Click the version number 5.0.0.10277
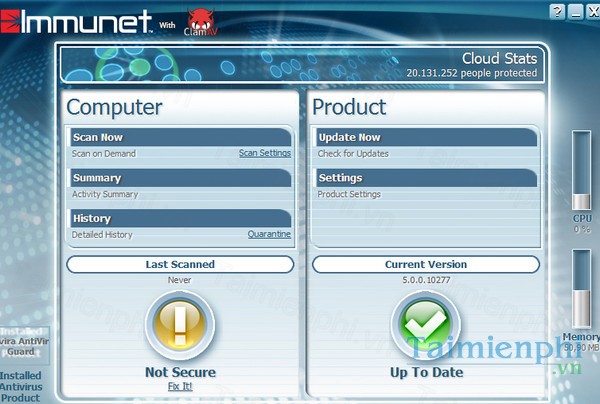Viewport: 600px width, 404px height. click(426, 280)
